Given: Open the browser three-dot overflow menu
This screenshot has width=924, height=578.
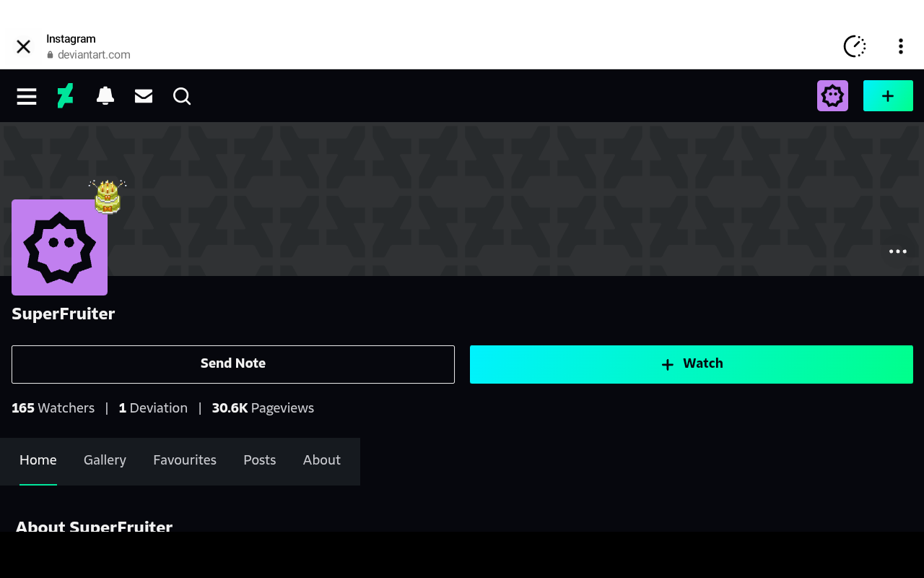Looking at the screenshot, I should (901, 46).
